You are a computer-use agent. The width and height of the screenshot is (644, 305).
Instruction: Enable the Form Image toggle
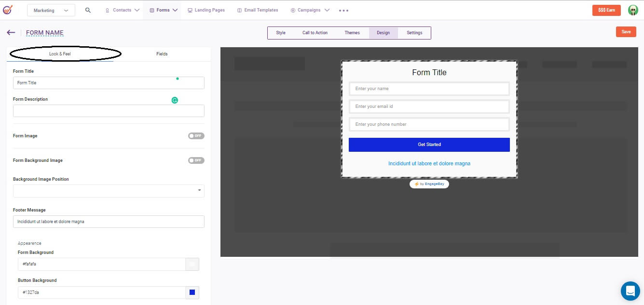click(196, 136)
